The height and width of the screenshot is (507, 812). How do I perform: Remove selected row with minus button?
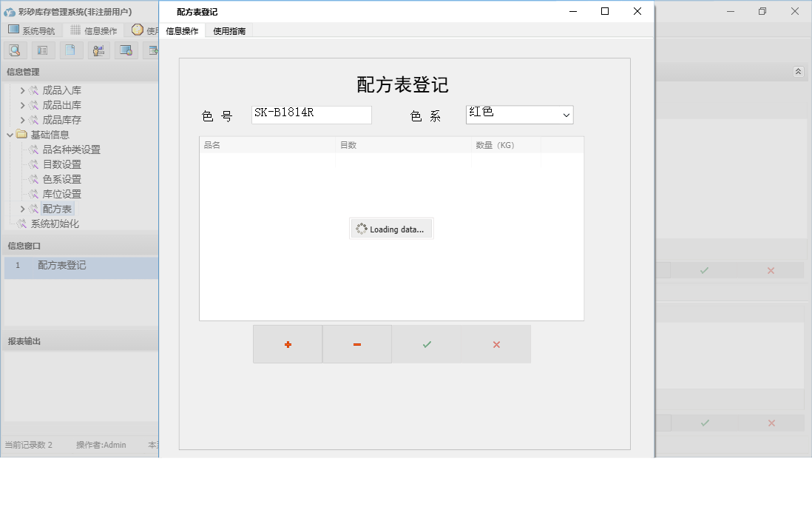(x=356, y=343)
